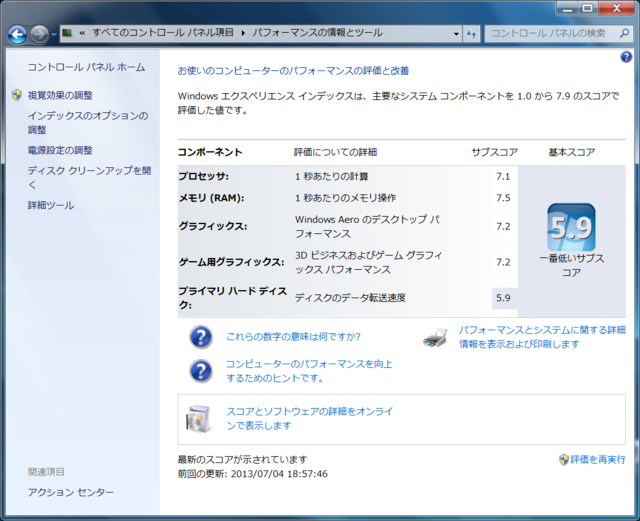Click the メモリ (RAM) subscore 7.5
Viewport: 640px width, 521px height.
503,198
